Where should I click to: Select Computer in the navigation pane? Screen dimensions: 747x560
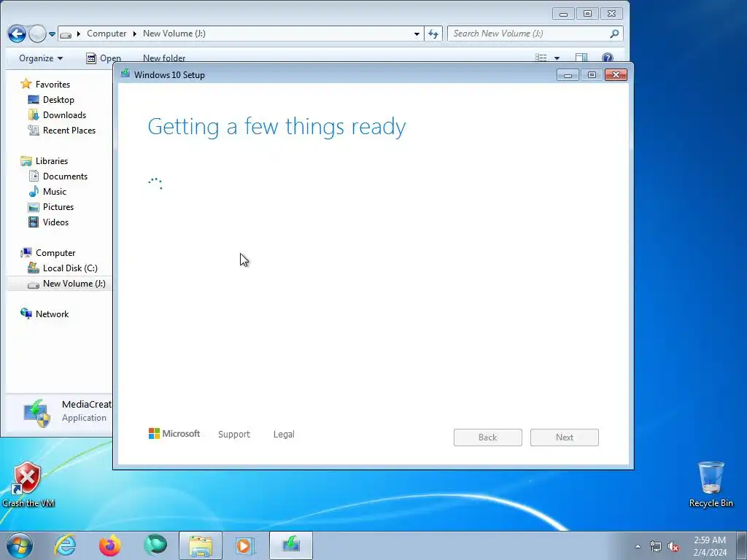coord(55,253)
